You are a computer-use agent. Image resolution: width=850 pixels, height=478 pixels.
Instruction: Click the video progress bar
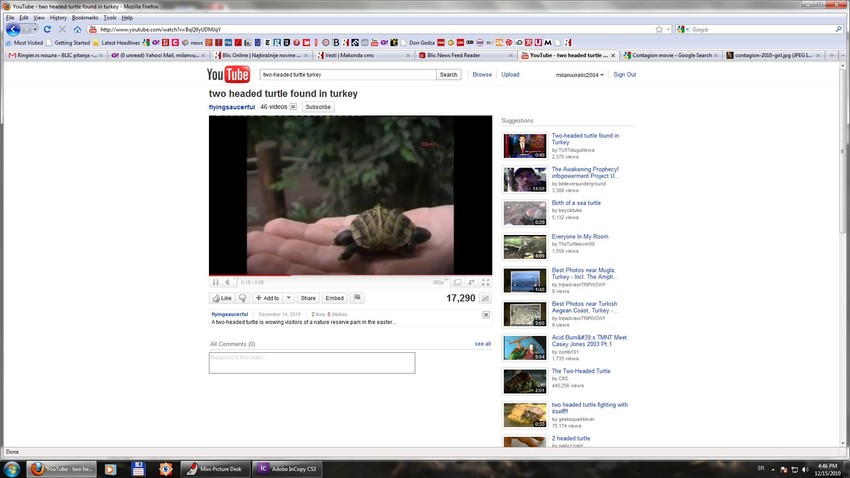click(350, 275)
